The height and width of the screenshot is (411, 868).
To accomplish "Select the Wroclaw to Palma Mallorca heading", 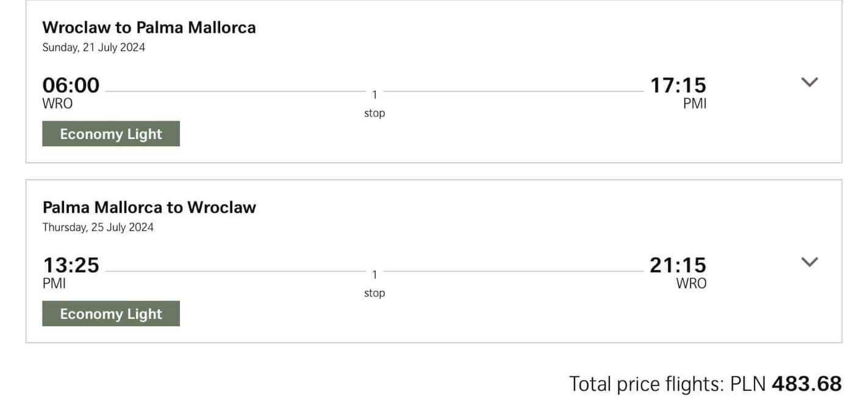I will (149, 27).
